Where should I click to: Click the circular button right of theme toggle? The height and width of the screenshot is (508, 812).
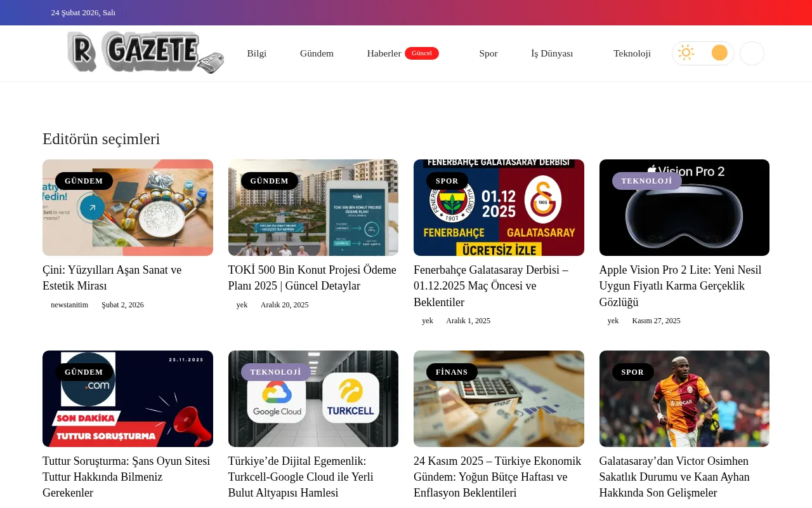click(752, 53)
